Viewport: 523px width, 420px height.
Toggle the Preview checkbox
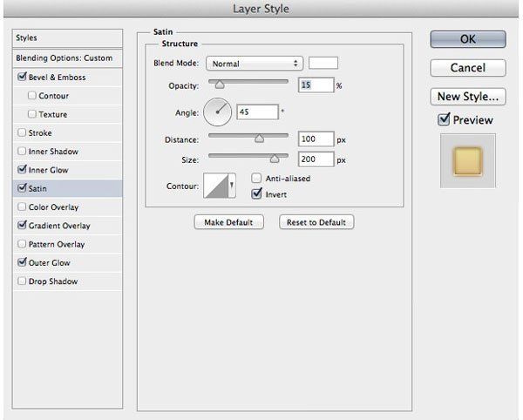[x=444, y=119]
